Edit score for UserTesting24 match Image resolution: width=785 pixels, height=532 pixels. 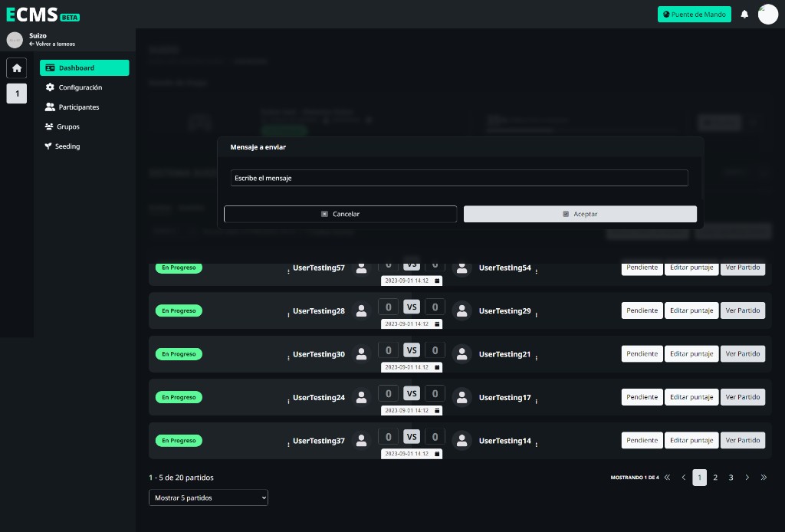[x=691, y=397]
